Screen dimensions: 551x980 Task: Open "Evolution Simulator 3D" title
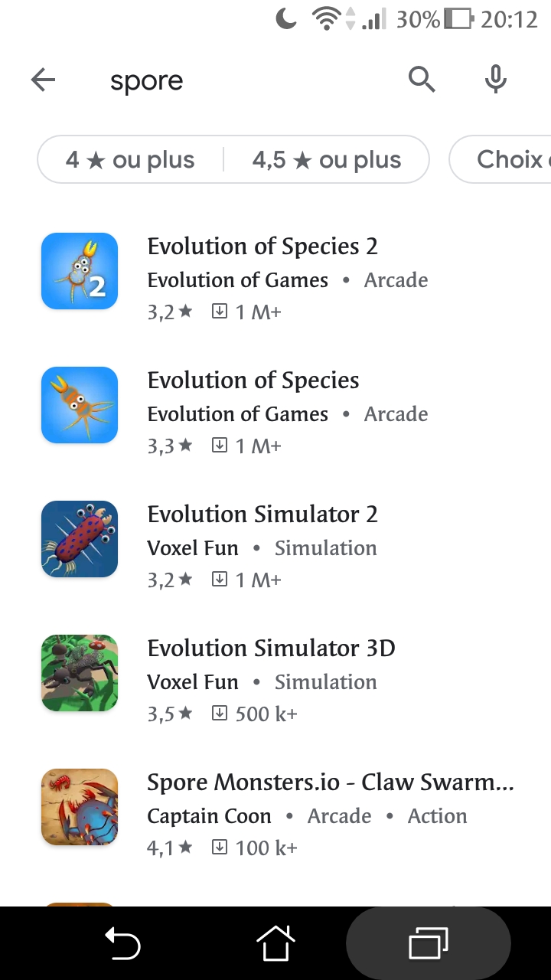point(271,648)
